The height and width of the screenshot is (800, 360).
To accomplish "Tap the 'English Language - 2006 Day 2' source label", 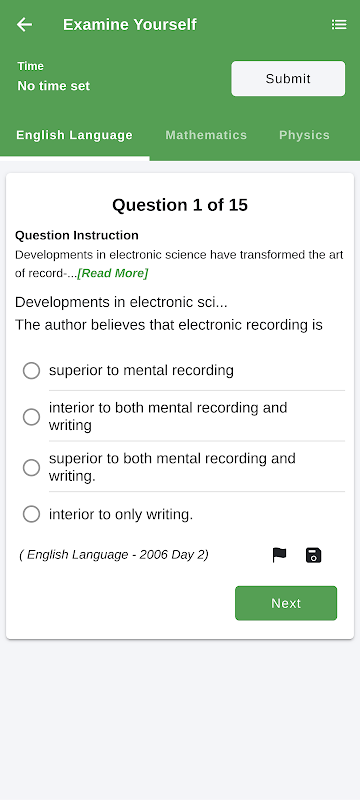I will (114, 555).
